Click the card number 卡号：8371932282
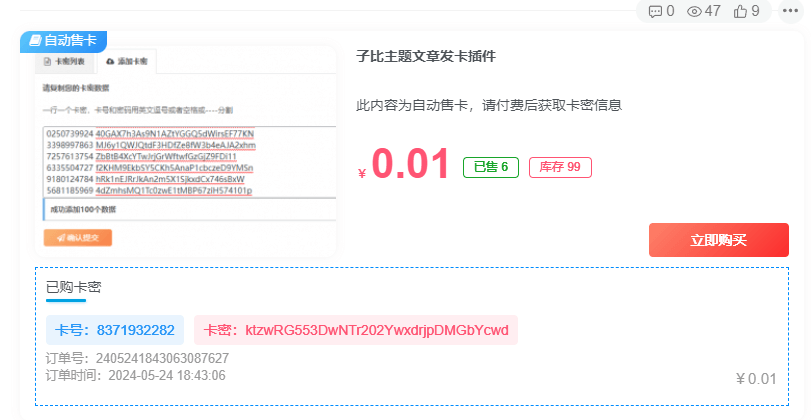 click(115, 330)
